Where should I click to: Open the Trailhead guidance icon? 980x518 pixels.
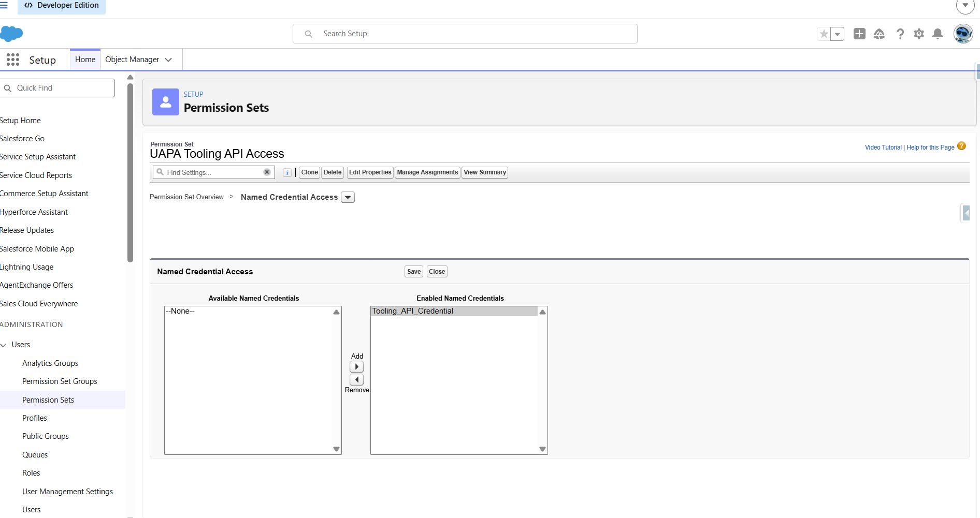[x=879, y=34]
